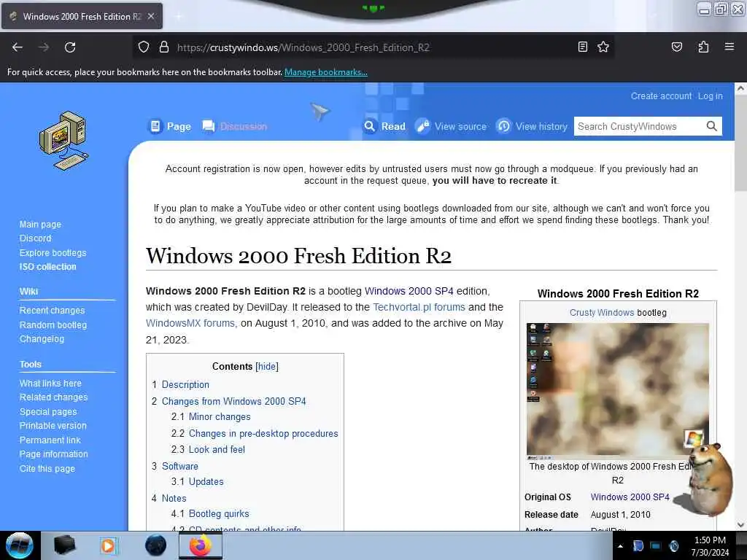
Task: Open Printable version link
Action: [53, 426]
